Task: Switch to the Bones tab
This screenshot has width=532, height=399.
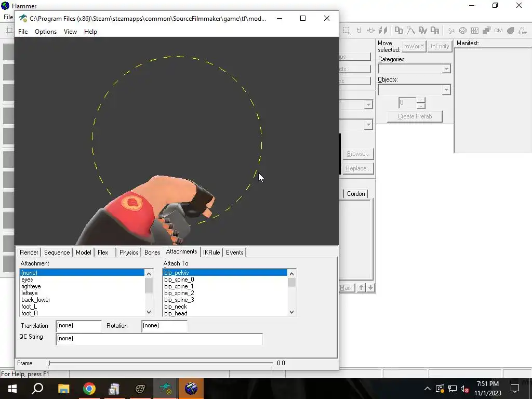Action: [152, 252]
